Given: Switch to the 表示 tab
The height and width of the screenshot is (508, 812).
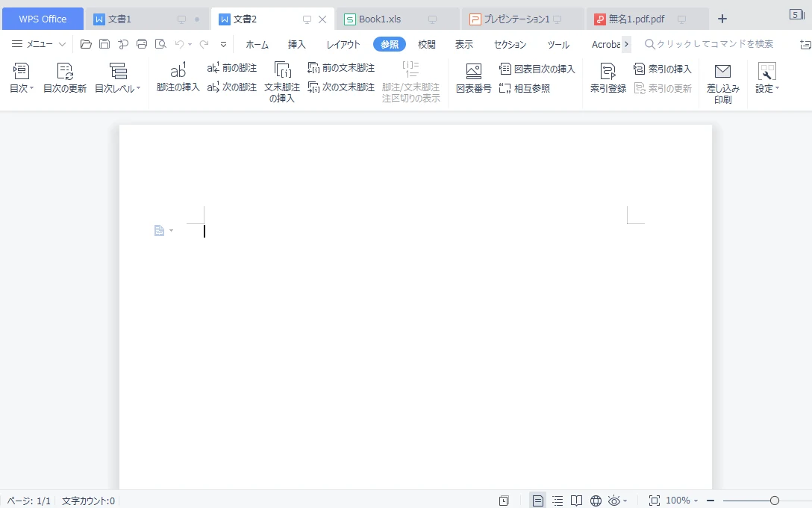Looking at the screenshot, I should pos(464,45).
